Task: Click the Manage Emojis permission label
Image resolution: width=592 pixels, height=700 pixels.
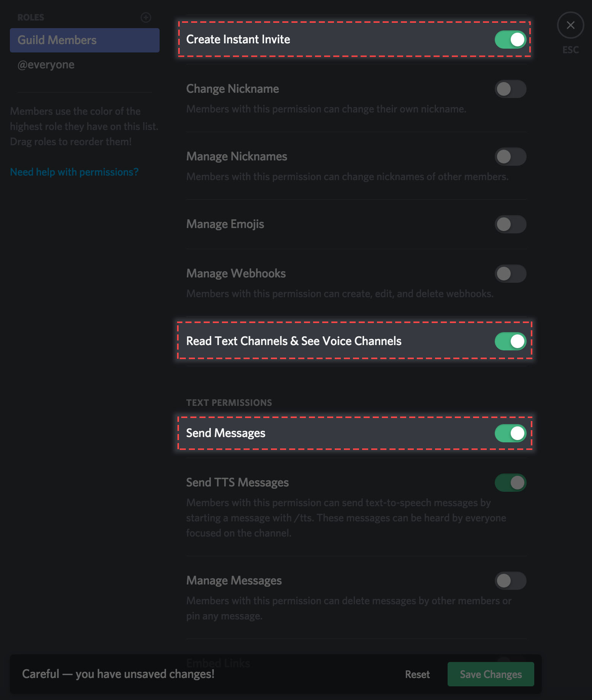Action: pyautogui.click(x=225, y=224)
